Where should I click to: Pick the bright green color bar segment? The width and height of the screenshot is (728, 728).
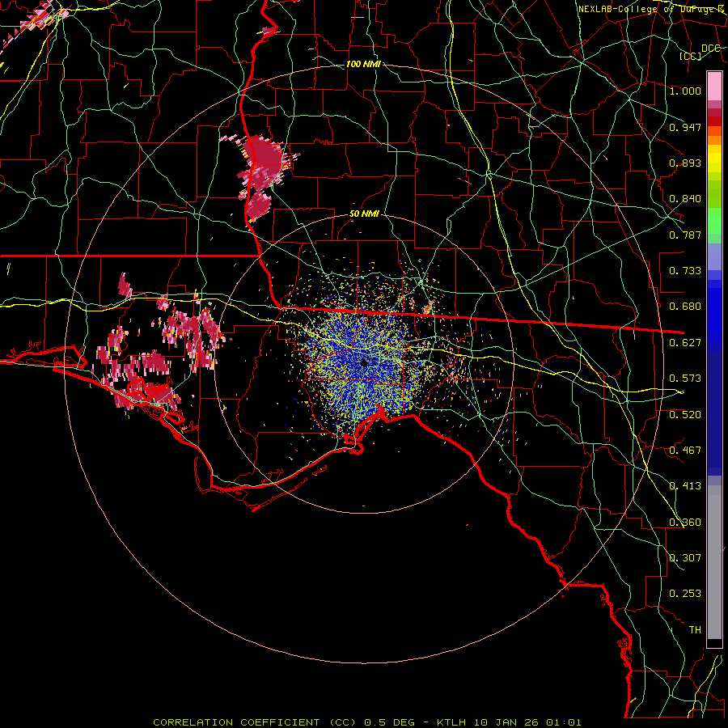pos(714,221)
